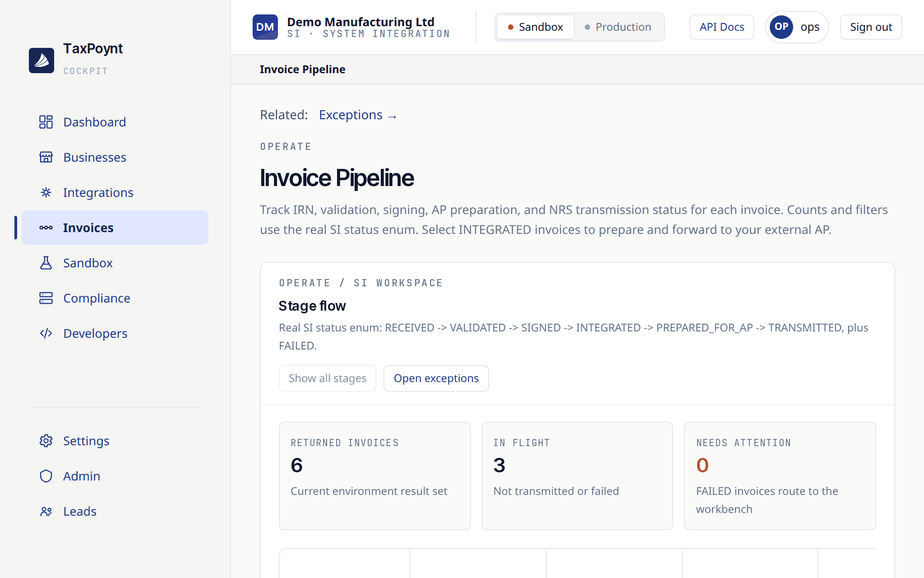Viewport: 924px width, 578px height.
Task: Click the 'SI · SYSTEM INTEGRATION' subtitle
Action: [x=369, y=34]
